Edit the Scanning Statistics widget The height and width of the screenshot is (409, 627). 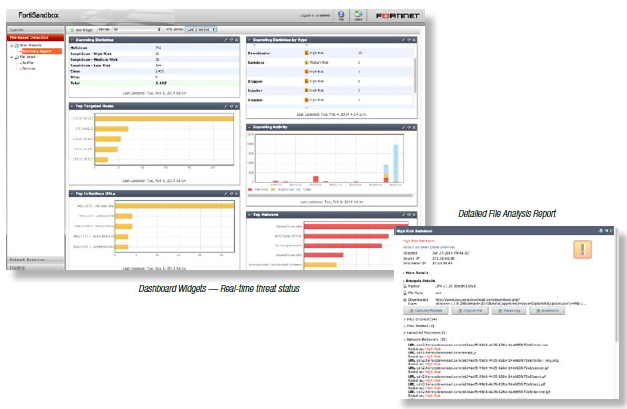[226, 40]
